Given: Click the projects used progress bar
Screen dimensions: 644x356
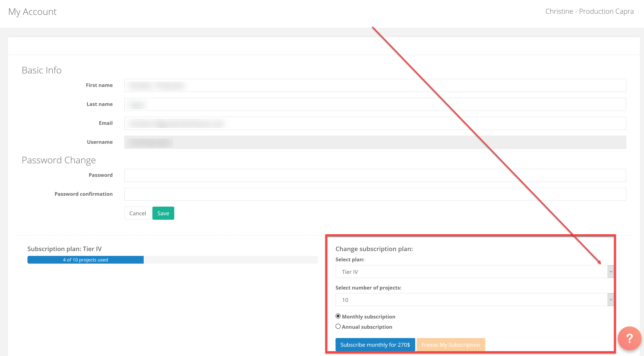Looking at the screenshot, I should click(x=173, y=260).
